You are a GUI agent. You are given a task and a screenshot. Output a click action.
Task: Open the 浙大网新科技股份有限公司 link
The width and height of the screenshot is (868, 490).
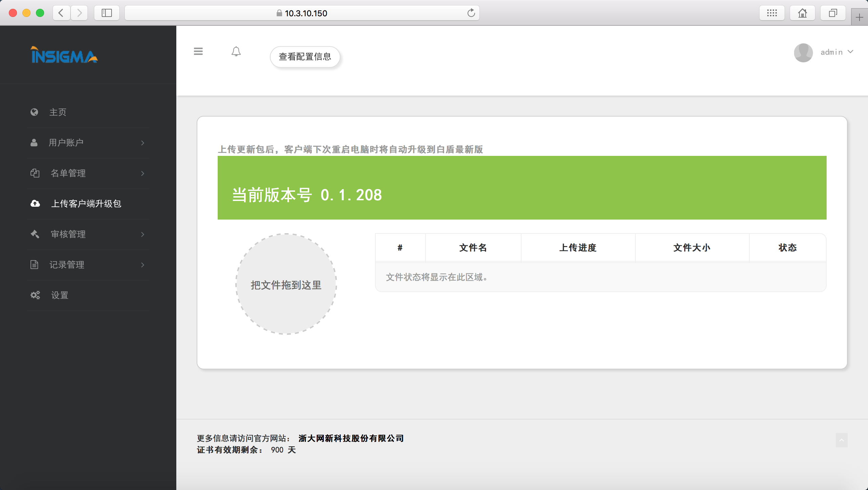click(351, 438)
